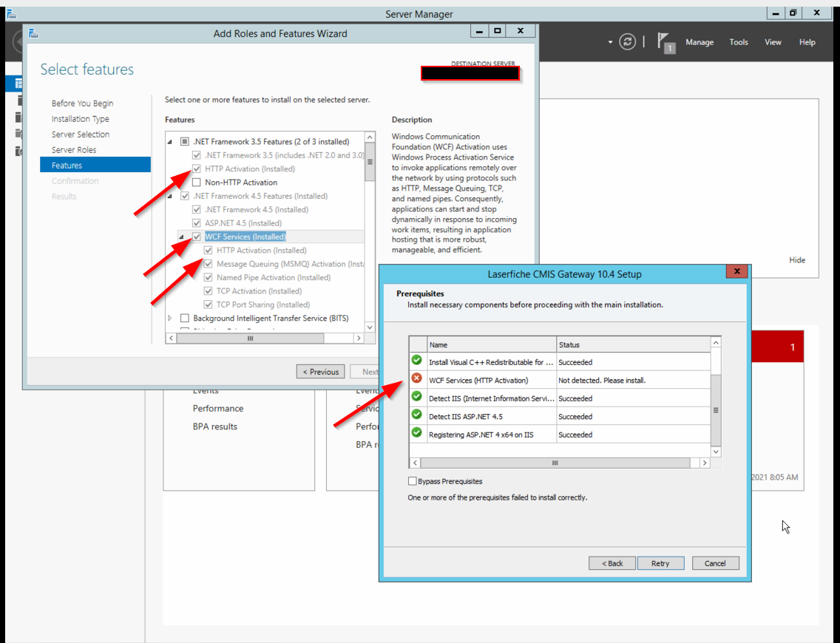840x643 pixels.
Task: Click the Add Roles wizard title bar icon
Action: [33, 33]
